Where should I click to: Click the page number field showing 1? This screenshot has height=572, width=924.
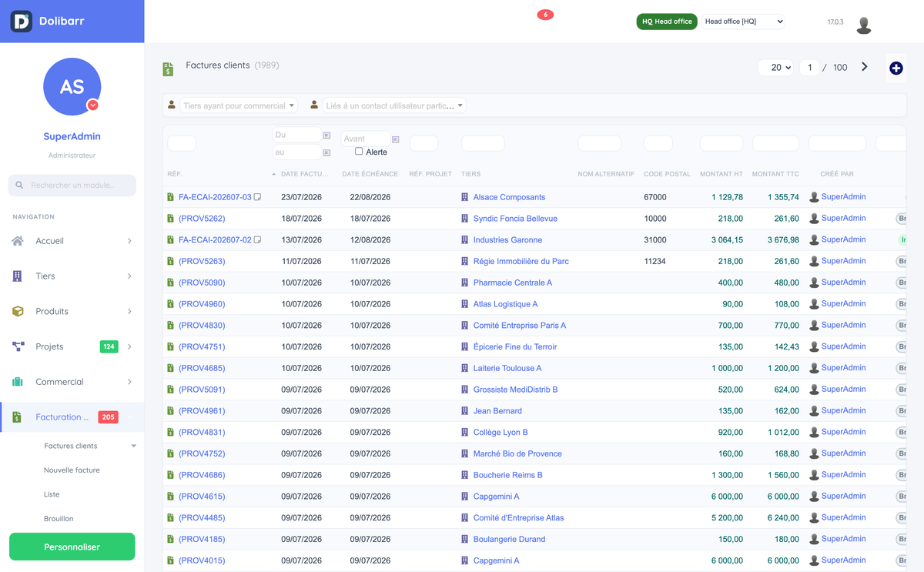[809, 68]
